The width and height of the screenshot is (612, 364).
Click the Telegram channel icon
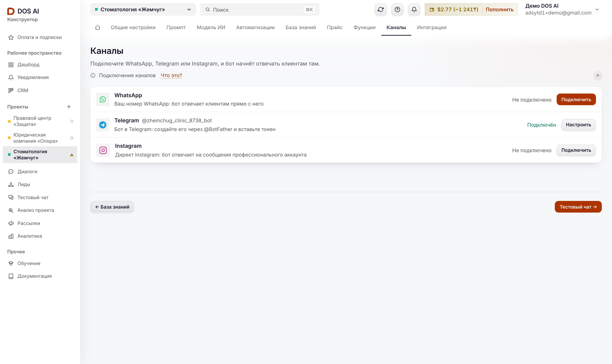click(103, 125)
